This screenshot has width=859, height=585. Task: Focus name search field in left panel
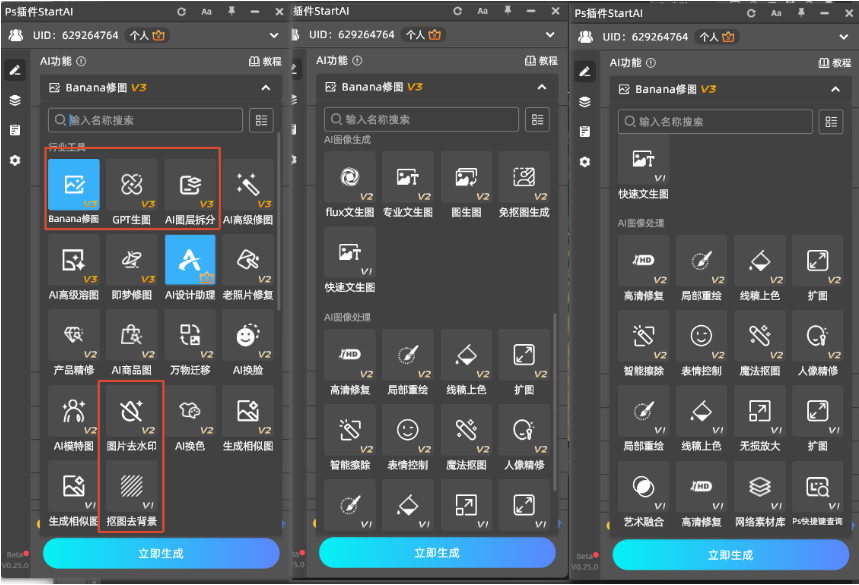(x=146, y=121)
